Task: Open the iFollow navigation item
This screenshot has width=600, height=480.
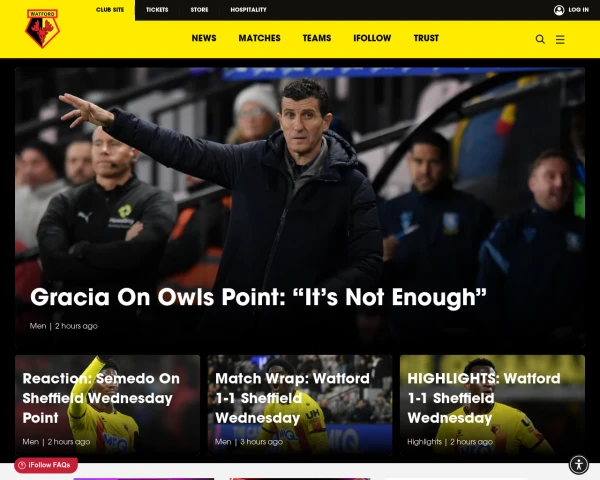Action: [x=372, y=38]
